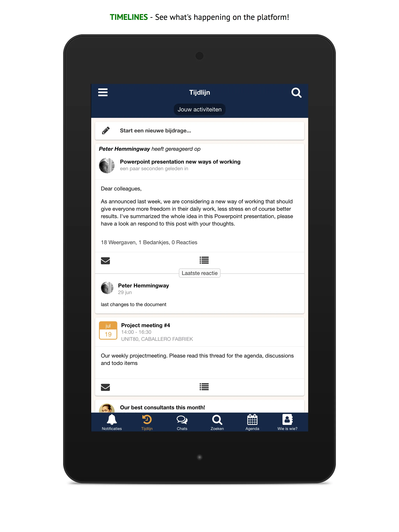Toggle list view icon on presentation post
399x532 pixels.
point(204,260)
